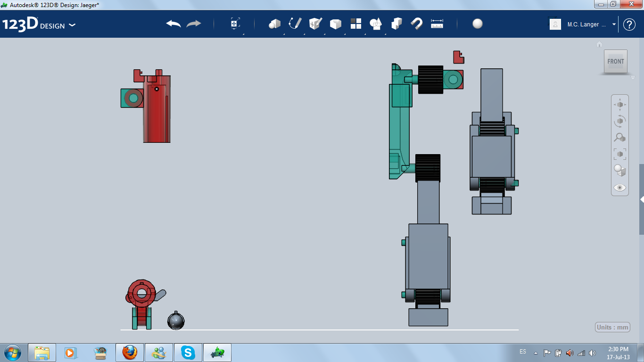Open Action Center flag icon

(x=547, y=353)
